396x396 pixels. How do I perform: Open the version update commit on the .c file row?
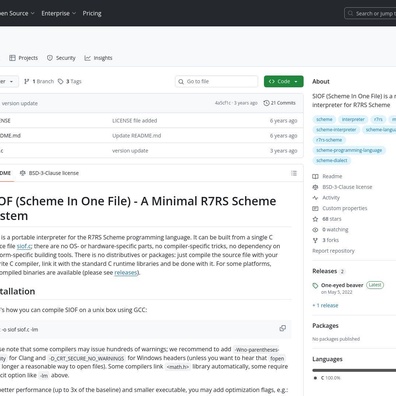coord(130,151)
